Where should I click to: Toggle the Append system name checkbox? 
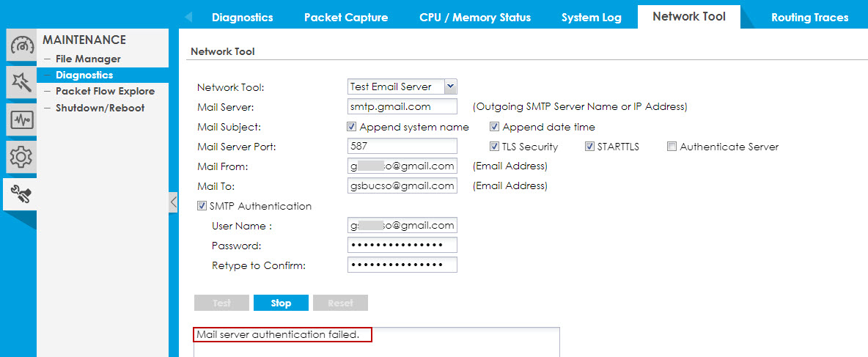(x=352, y=127)
